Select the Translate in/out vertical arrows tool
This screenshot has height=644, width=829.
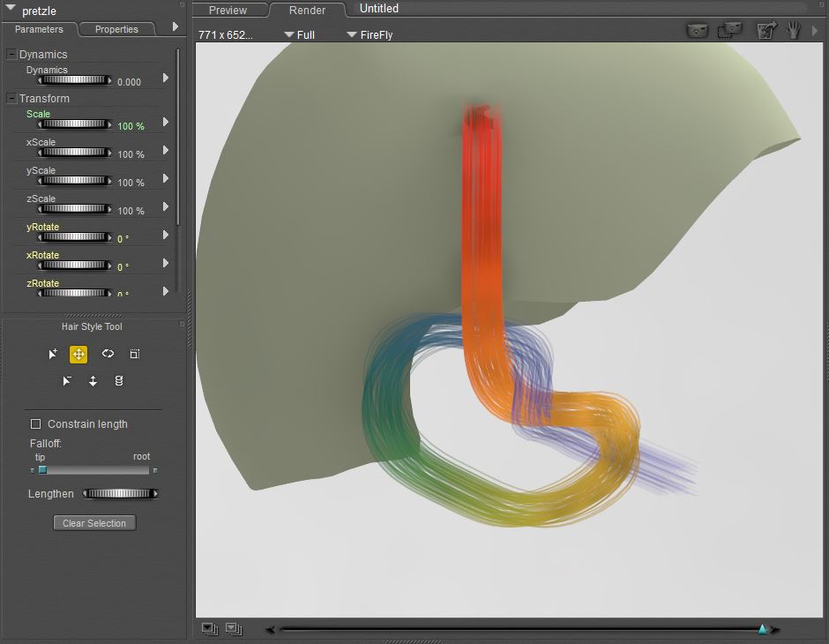[93, 381]
